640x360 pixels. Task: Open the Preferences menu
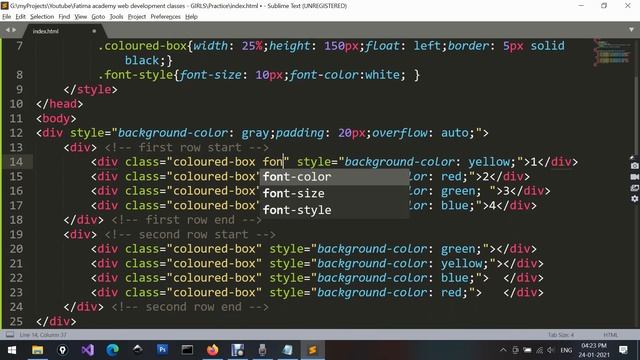point(165,17)
